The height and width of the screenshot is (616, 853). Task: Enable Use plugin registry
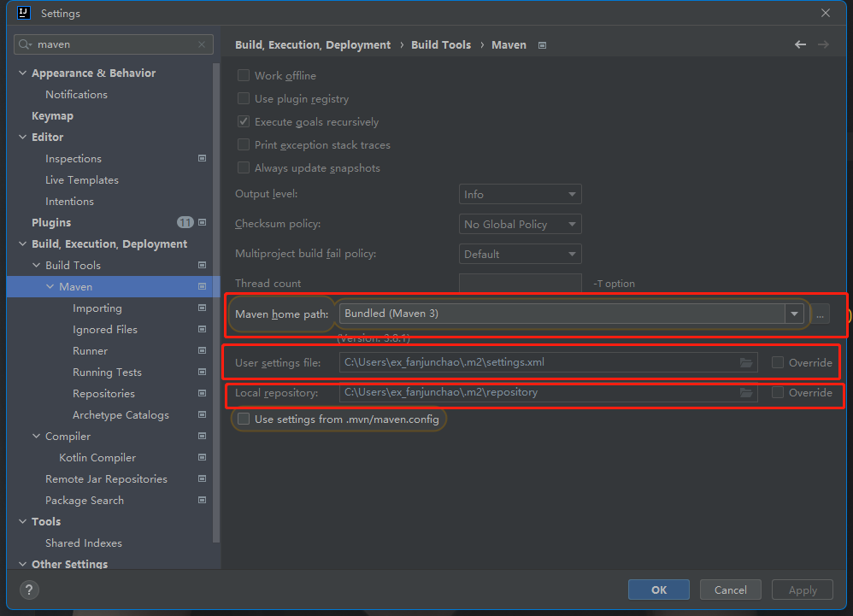[x=244, y=98]
